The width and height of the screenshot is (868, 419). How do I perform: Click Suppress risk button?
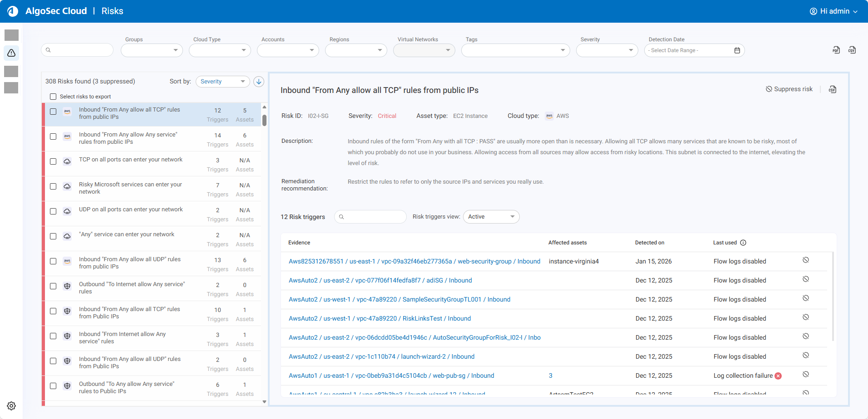789,89
